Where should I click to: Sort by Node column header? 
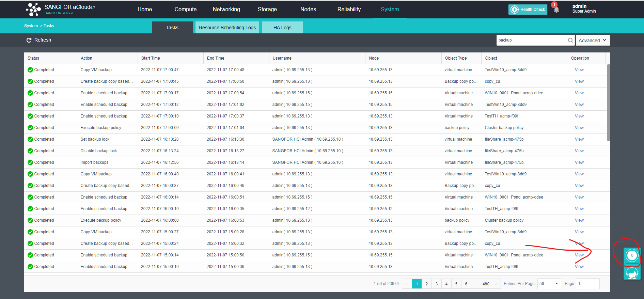[x=403, y=58]
